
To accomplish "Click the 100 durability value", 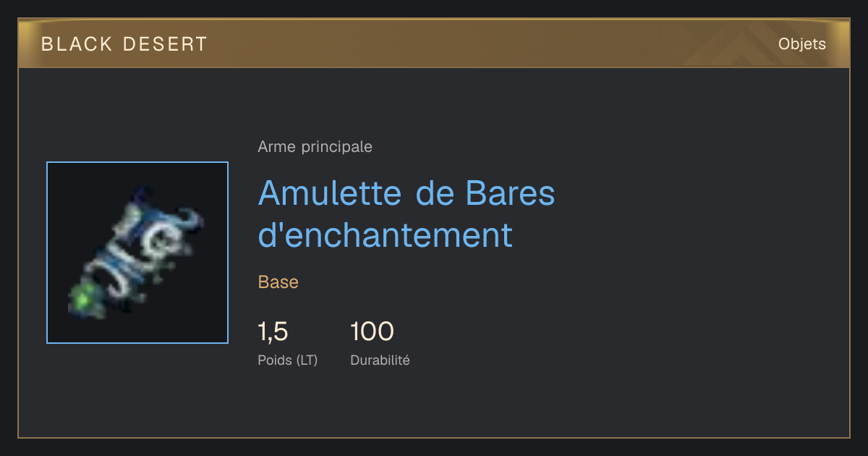I will point(372,332).
